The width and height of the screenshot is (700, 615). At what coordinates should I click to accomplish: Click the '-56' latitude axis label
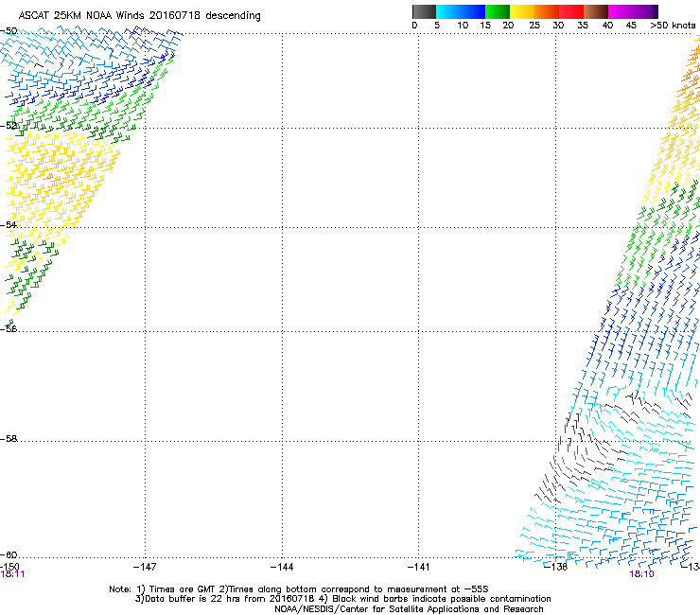9,328
